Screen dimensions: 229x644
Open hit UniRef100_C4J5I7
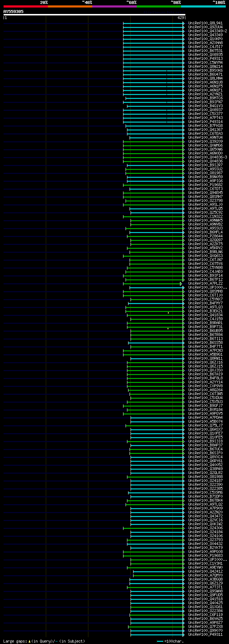[205, 47]
